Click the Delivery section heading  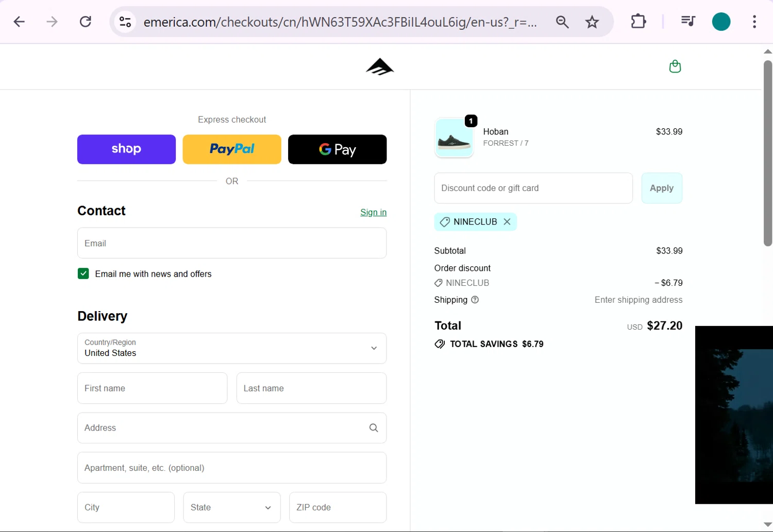(x=102, y=316)
